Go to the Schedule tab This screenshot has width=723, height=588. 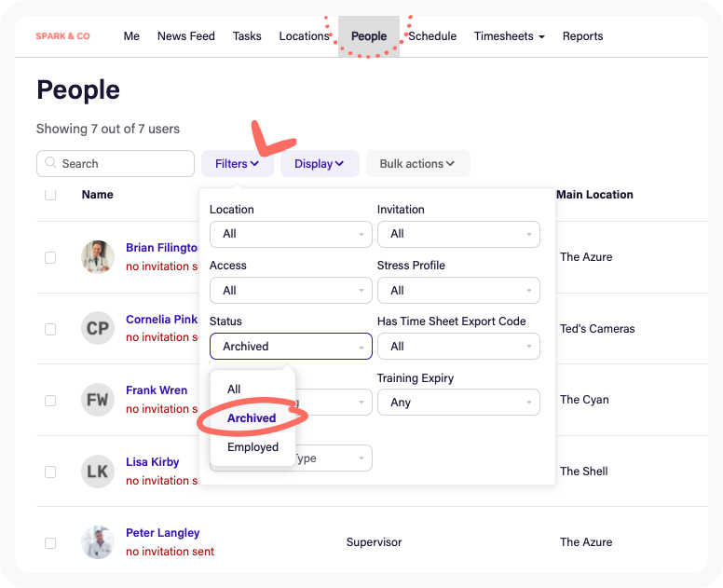point(432,36)
